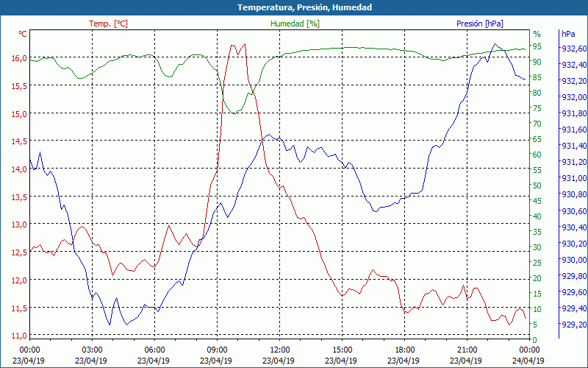The image size is (588, 368).
Task: Click the '930,40' pressure axis value
Action: [574, 227]
